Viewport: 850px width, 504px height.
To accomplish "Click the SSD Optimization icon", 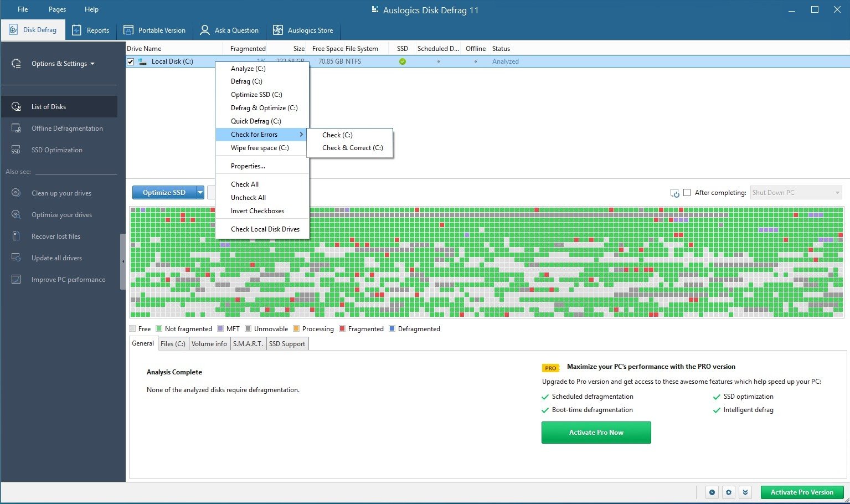I will tap(16, 150).
